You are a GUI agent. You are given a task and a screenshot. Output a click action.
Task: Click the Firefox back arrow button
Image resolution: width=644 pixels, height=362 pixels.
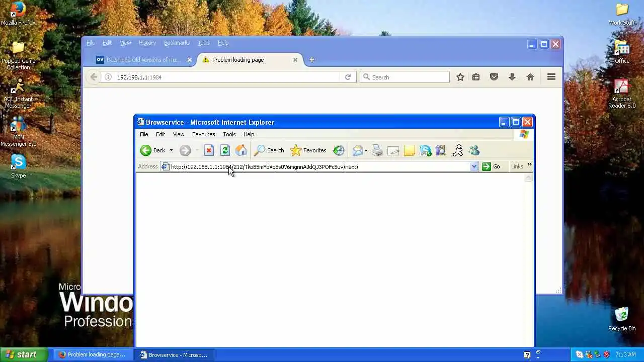tap(94, 77)
